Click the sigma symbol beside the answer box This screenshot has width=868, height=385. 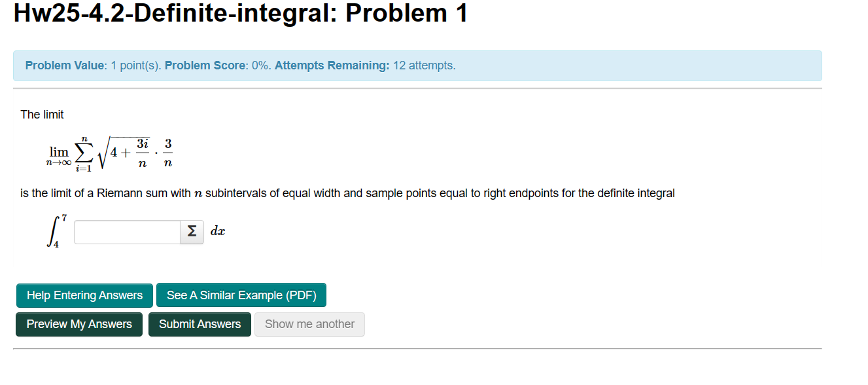click(192, 232)
